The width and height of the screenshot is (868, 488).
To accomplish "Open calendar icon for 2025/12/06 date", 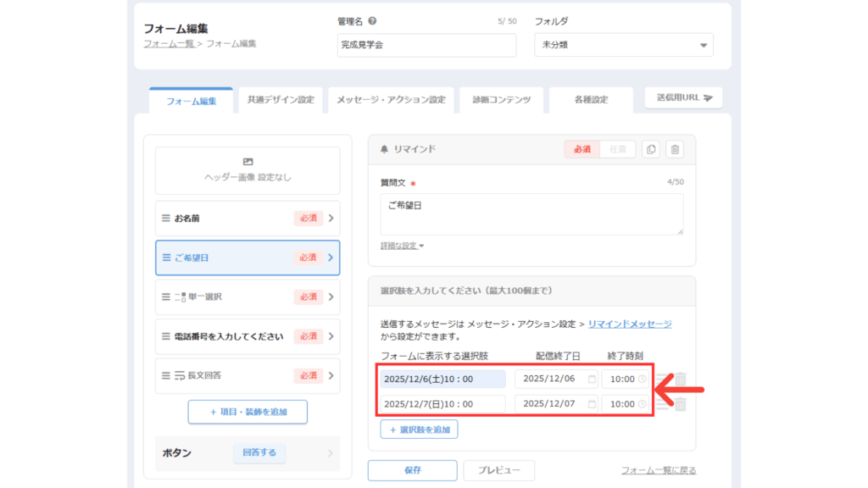I will coord(592,379).
